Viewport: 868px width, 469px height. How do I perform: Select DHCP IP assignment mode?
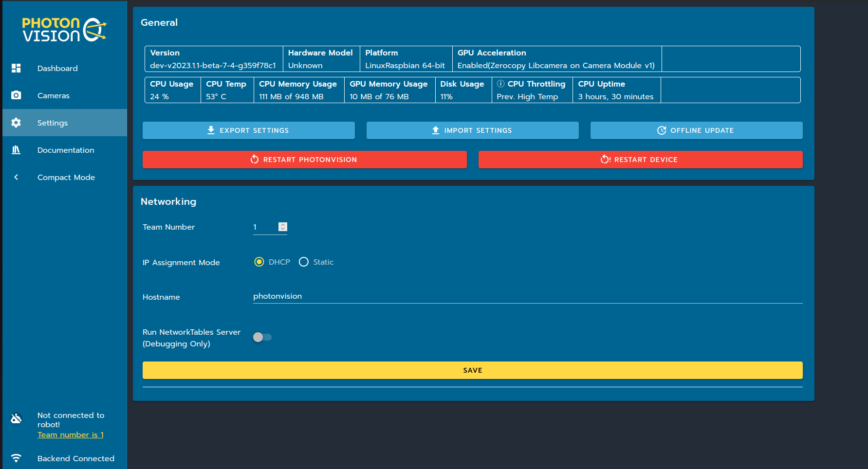259,262
